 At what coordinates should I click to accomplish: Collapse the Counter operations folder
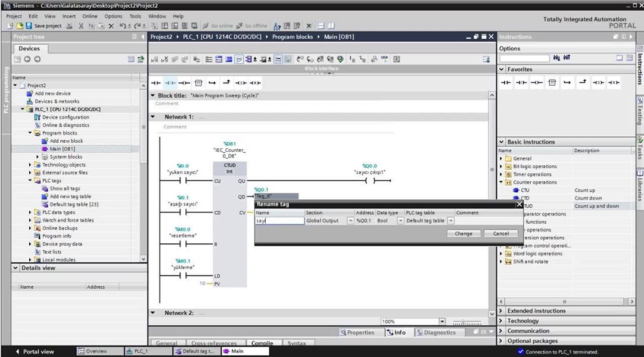click(501, 182)
